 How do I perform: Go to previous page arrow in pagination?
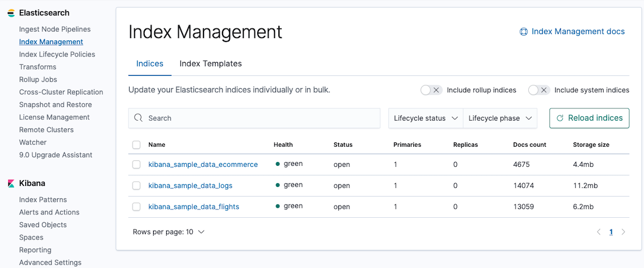(599, 232)
